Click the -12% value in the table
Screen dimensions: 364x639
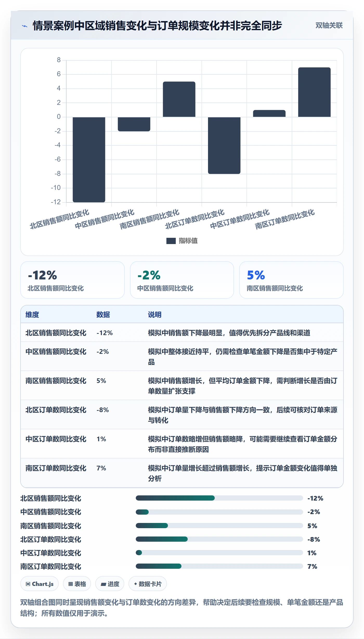tap(105, 333)
